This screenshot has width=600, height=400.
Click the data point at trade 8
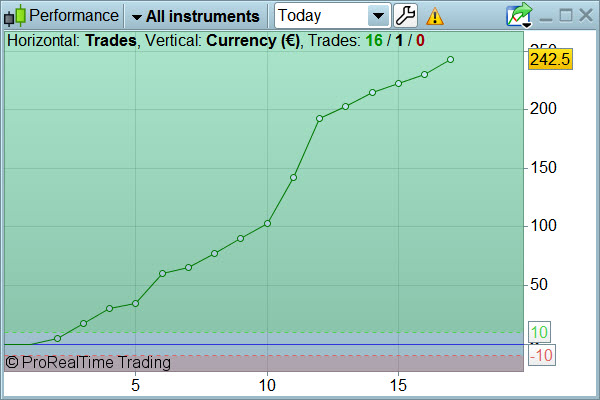(x=214, y=253)
